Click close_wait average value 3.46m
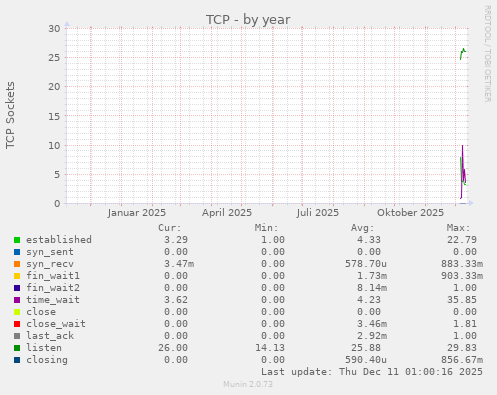497x395 pixels. point(372,324)
